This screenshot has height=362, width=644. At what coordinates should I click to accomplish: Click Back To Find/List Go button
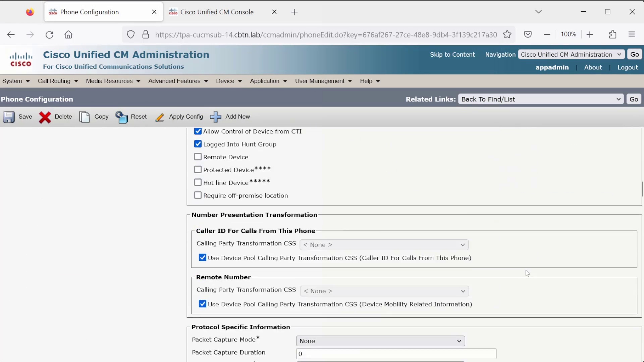click(x=634, y=99)
